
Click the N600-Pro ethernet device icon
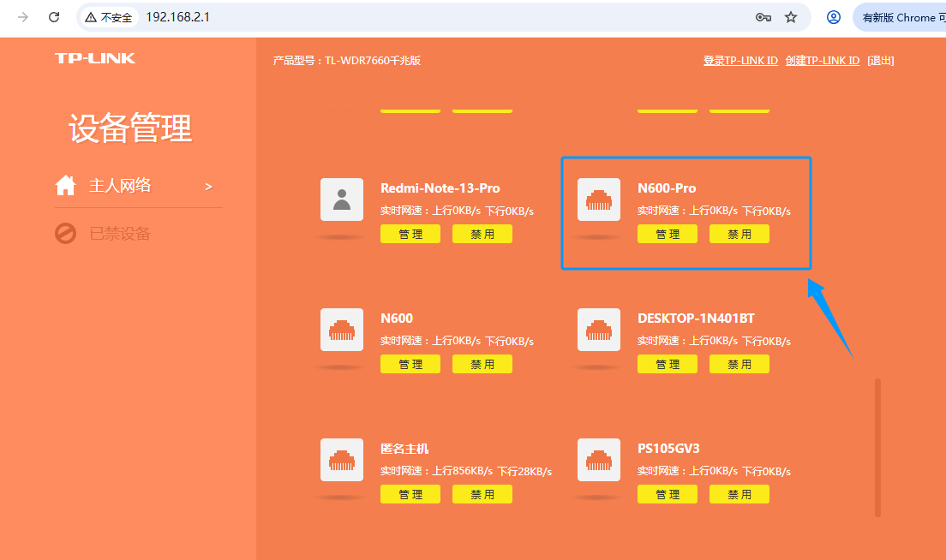[599, 200]
